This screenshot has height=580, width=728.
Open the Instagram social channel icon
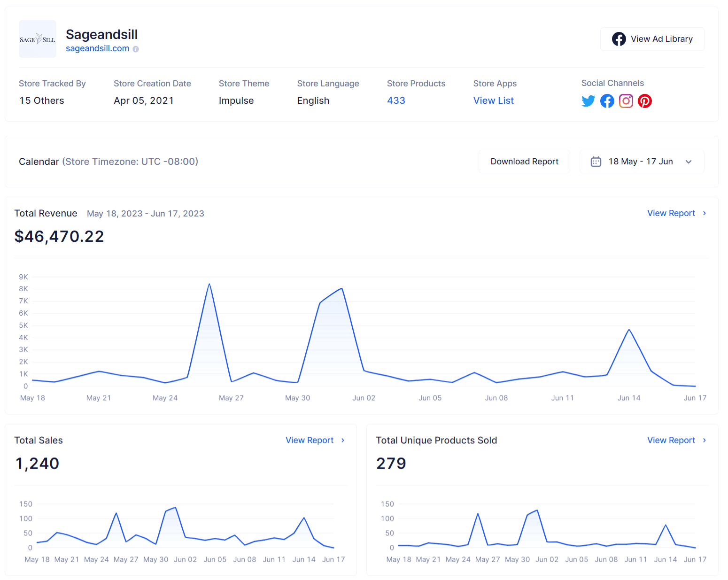626,101
